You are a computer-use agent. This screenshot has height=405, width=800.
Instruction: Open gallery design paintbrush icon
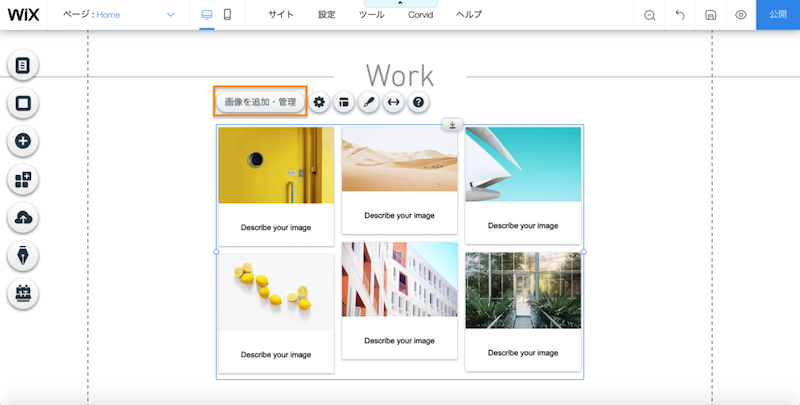point(369,103)
